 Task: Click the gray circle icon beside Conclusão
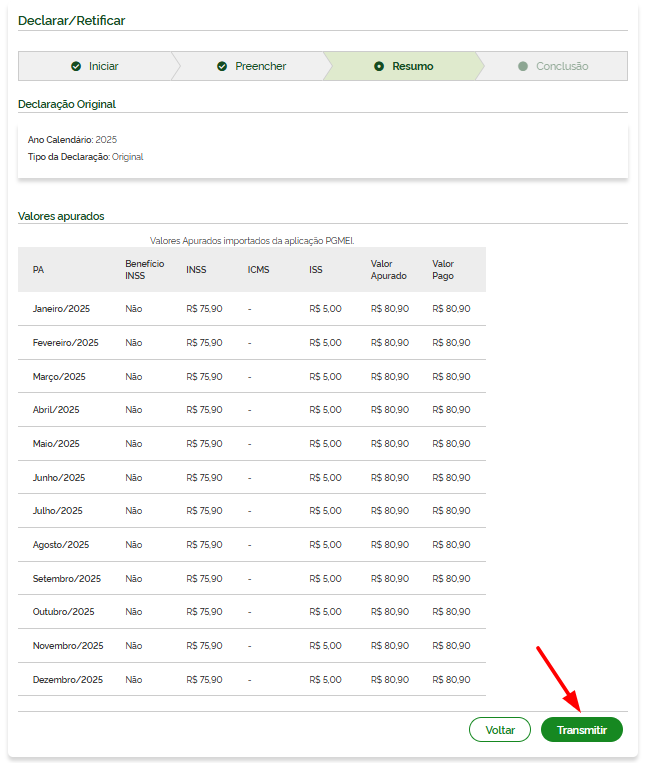(x=523, y=67)
